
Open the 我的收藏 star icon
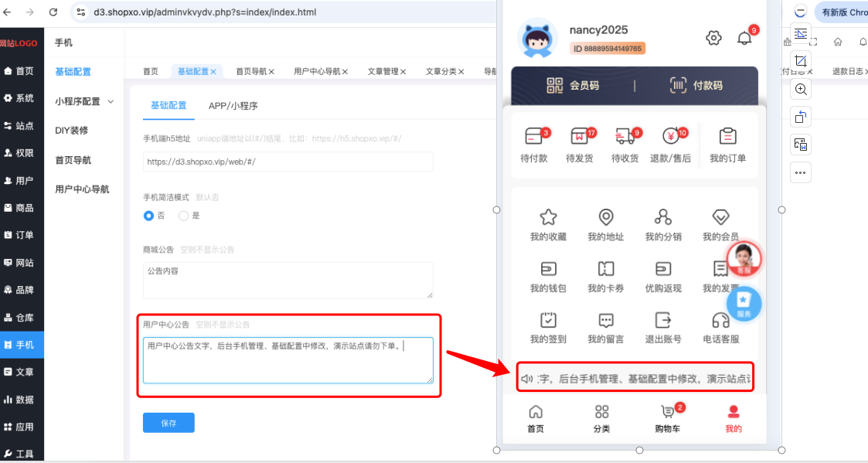point(548,217)
